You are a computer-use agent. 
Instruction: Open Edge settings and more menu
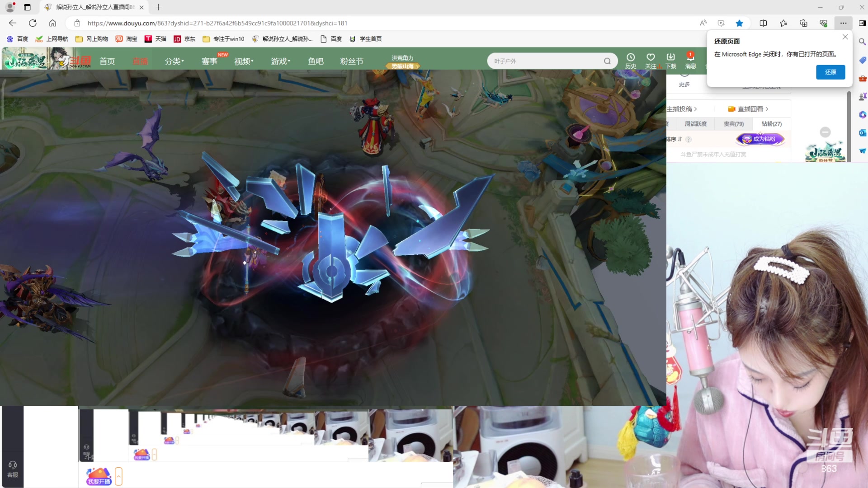[844, 23]
